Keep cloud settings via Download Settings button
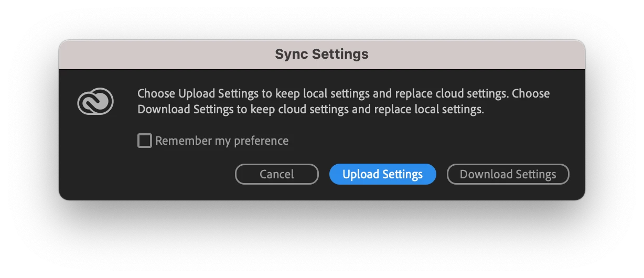 click(508, 174)
